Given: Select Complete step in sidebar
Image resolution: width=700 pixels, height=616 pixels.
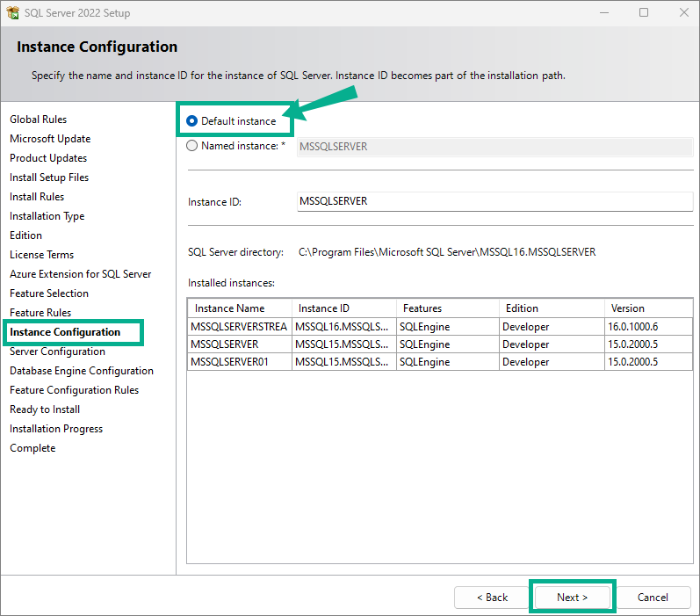Looking at the screenshot, I should click(x=32, y=448).
